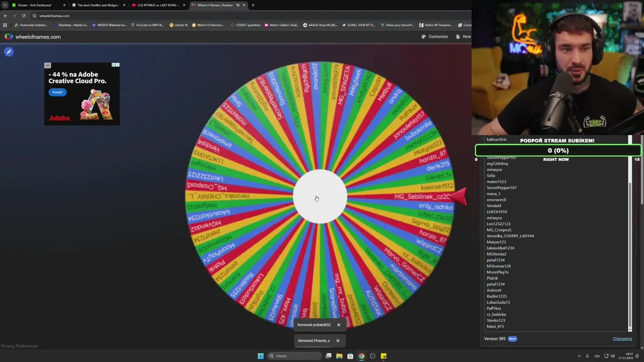
Task: Open the G.SKILL 32GB KIT bookmark
Action: [x=358, y=25]
